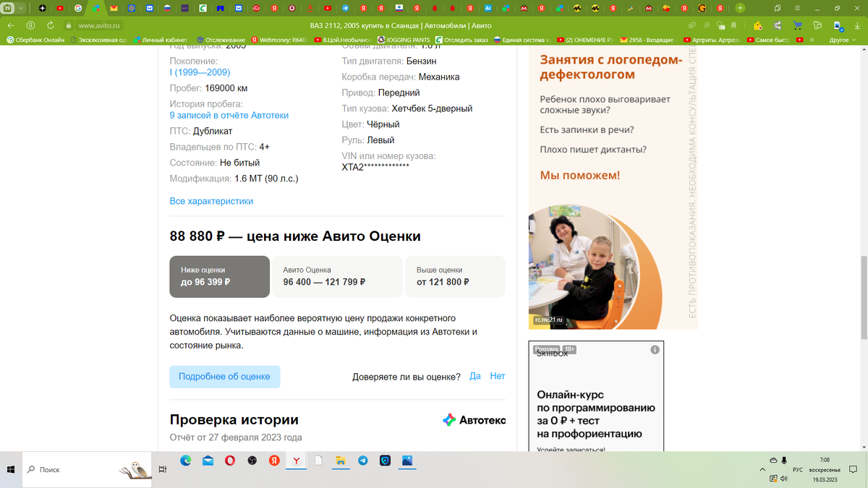Open the Skillbox programming course ad
Image resolution: width=868 pixels, height=488 pixels.
point(596,397)
